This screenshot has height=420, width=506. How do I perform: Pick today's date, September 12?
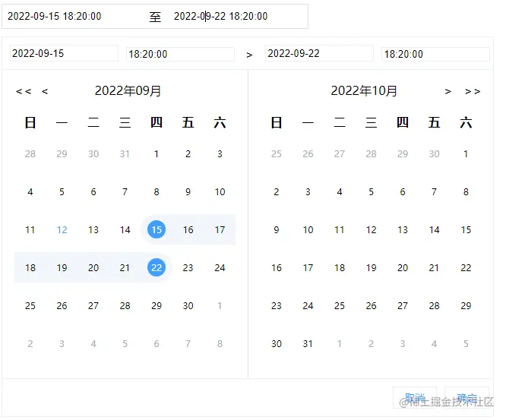click(x=62, y=229)
